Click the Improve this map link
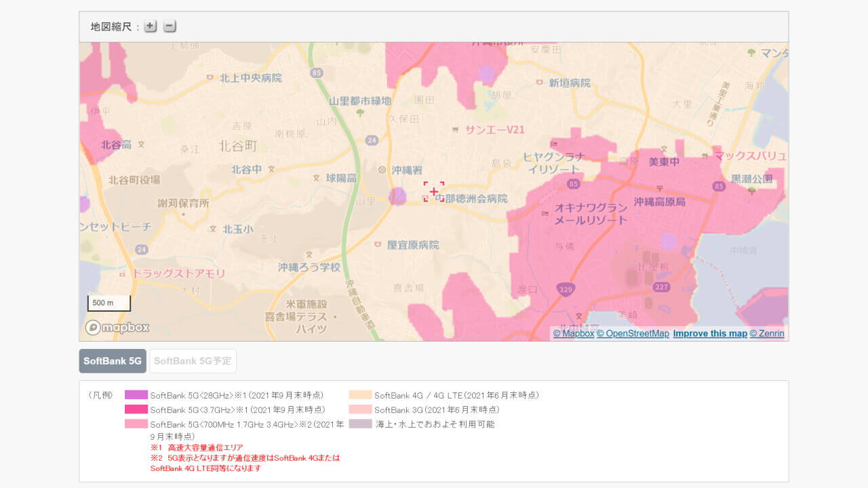The width and height of the screenshot is (868, 488). pyautogui.click(x=710, y=333)
